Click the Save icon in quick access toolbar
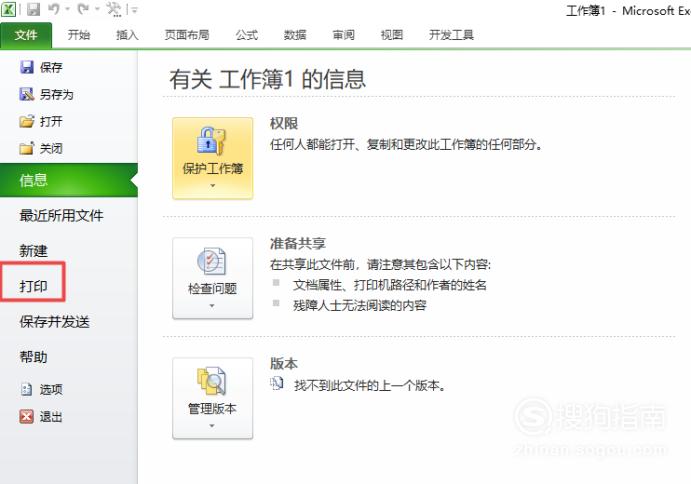The image size is (691, 484). [x=33, y=9]
